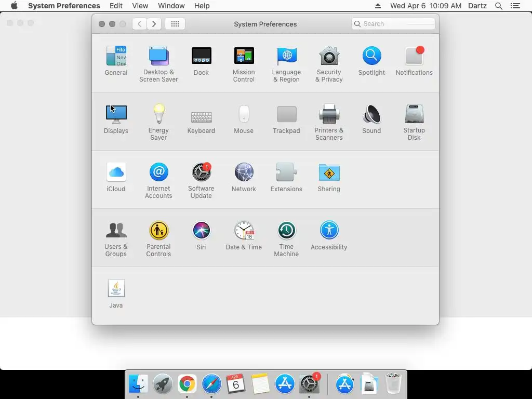This screenshot has width=532, height=399.
Task: Launch Safari from the Dock
Action: click(211, 384)
